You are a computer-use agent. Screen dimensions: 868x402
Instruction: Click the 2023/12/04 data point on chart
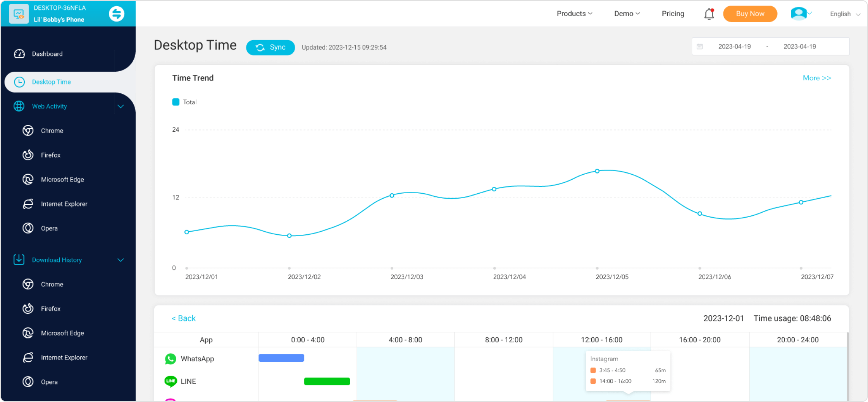(494, 189)
